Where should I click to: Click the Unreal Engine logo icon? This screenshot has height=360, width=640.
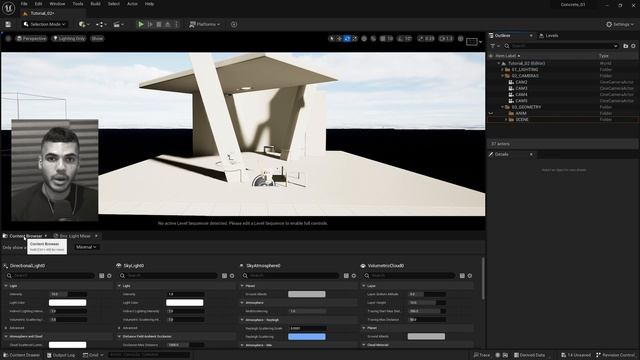click(8, 8)
